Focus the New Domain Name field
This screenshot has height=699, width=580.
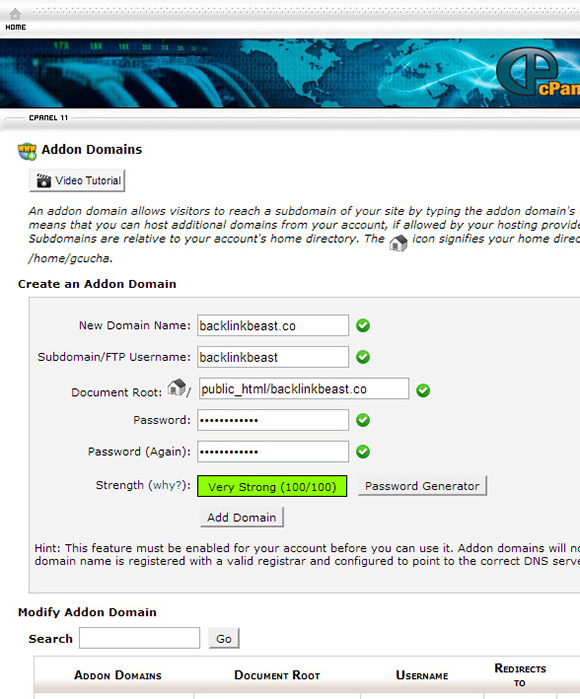273,325
